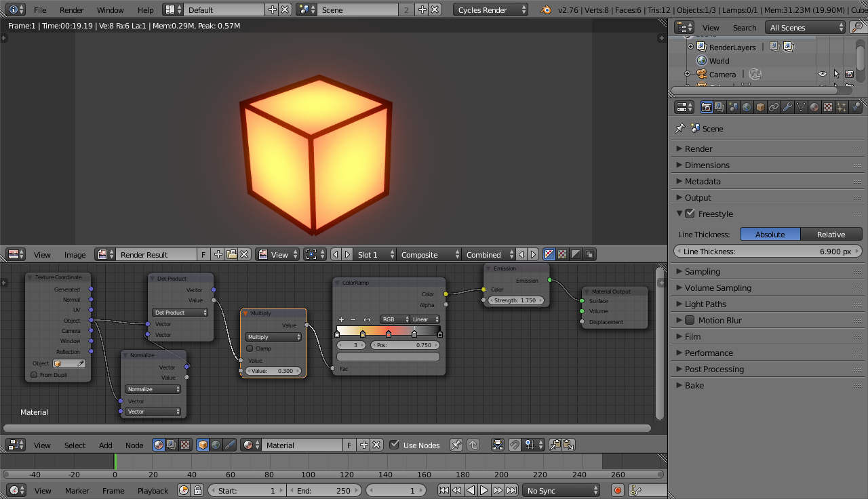Viewport: 868px width, 499px height.
Task: Select Compositing nodes tree type icon
Action: (x=172, y=445)
